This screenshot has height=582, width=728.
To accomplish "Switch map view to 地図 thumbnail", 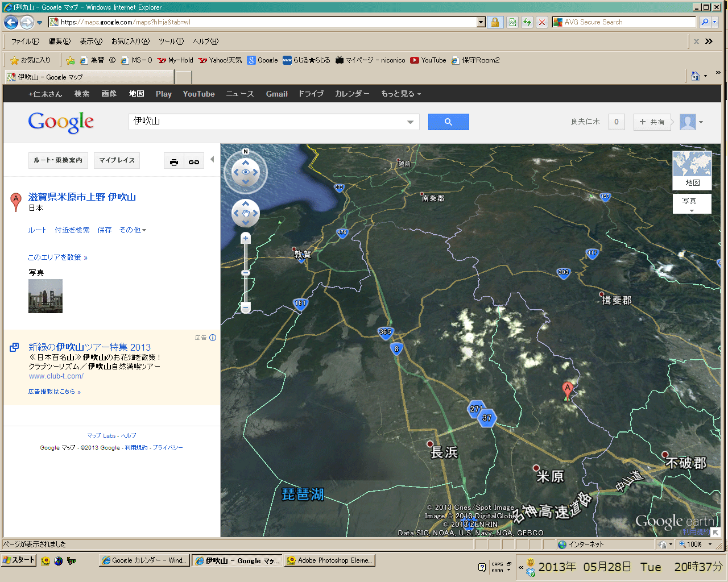I will [692, 169].
